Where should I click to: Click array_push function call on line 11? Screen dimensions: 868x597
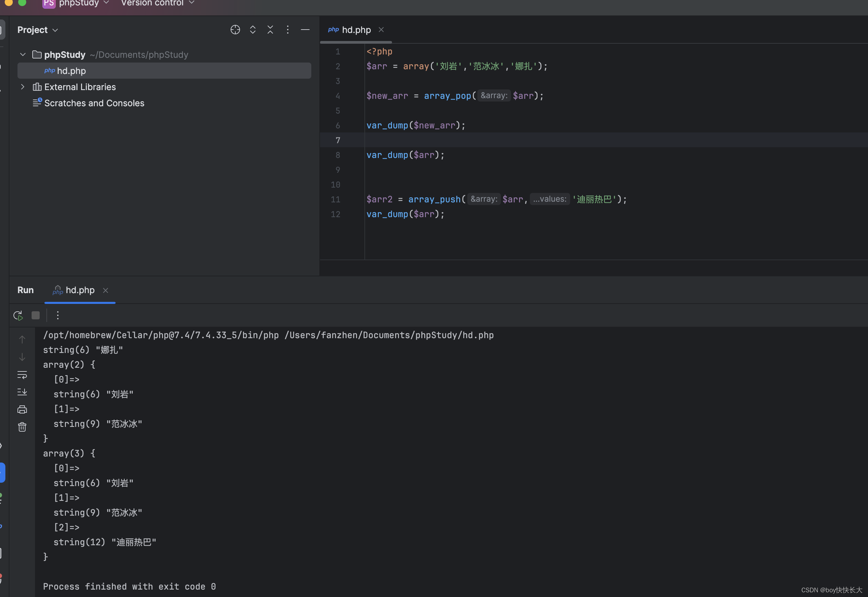pyautogui.click(x=434, y=199)
